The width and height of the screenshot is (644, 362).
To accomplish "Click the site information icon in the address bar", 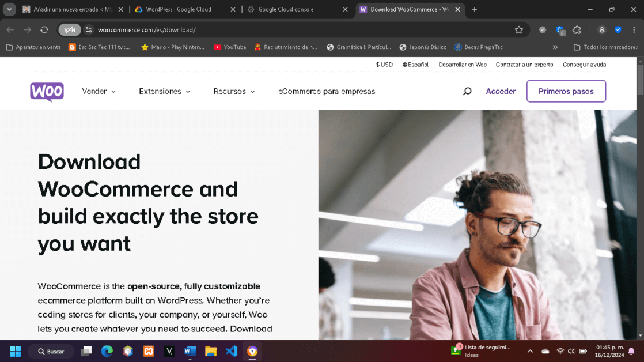I will pyautogui.click(x=89, y=30).
